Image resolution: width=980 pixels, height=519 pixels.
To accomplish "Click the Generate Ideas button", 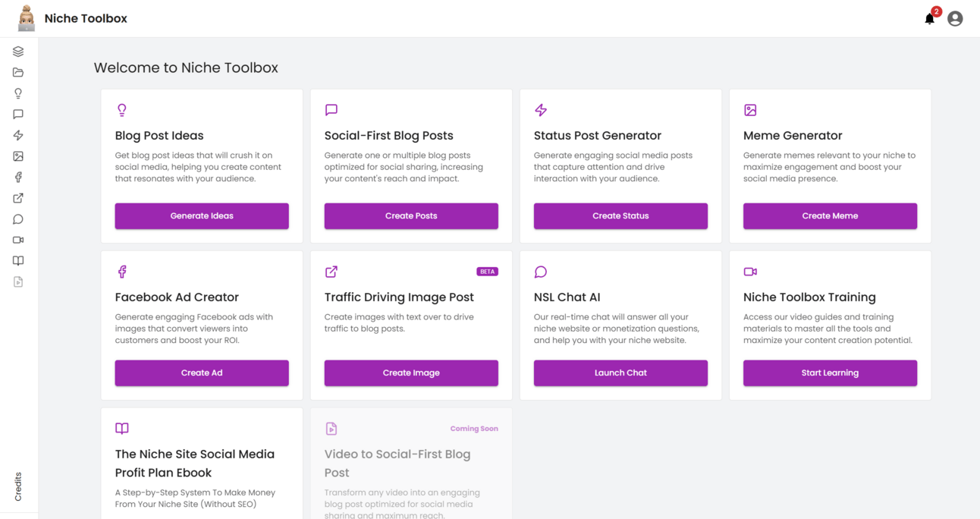I will (202, 215).
